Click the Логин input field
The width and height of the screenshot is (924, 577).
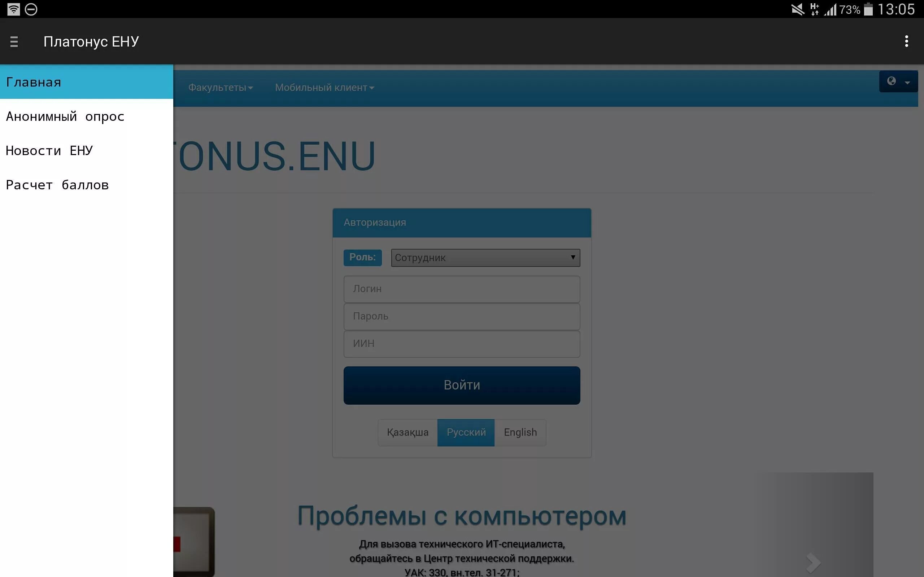pyautogui.click(x=461, y=288)
